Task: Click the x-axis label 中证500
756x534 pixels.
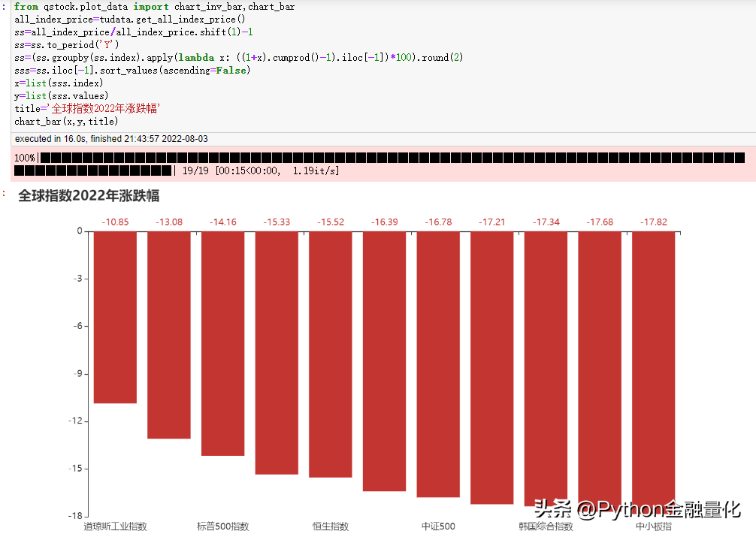Action: 438,526
